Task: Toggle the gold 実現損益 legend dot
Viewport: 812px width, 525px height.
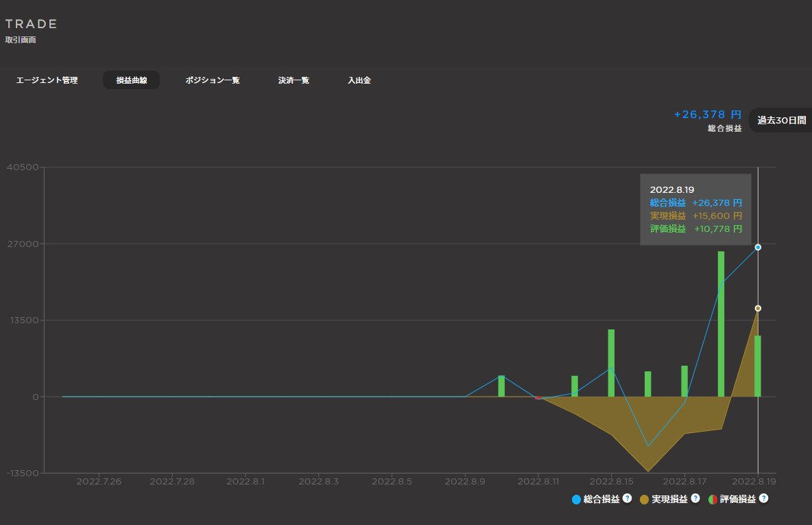Action: (644, 500)
